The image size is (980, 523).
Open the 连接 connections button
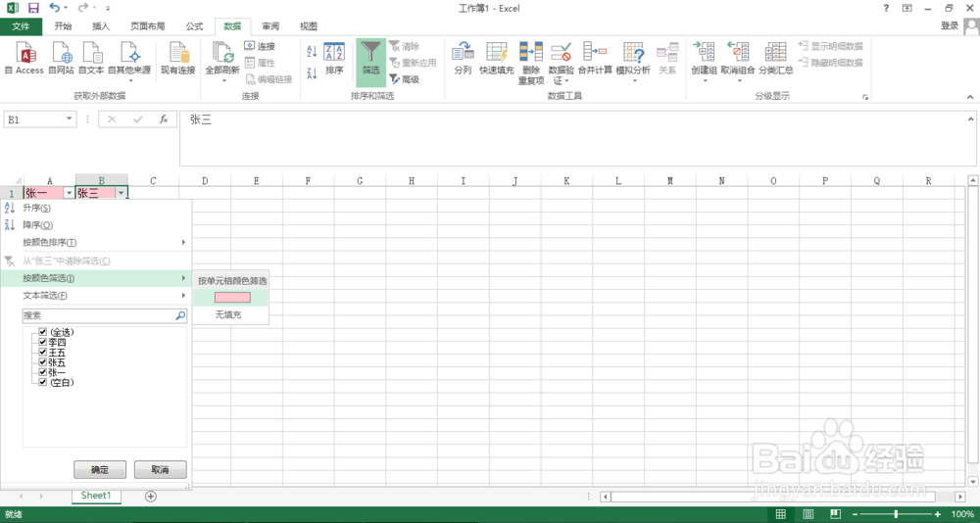pos(260,46)
